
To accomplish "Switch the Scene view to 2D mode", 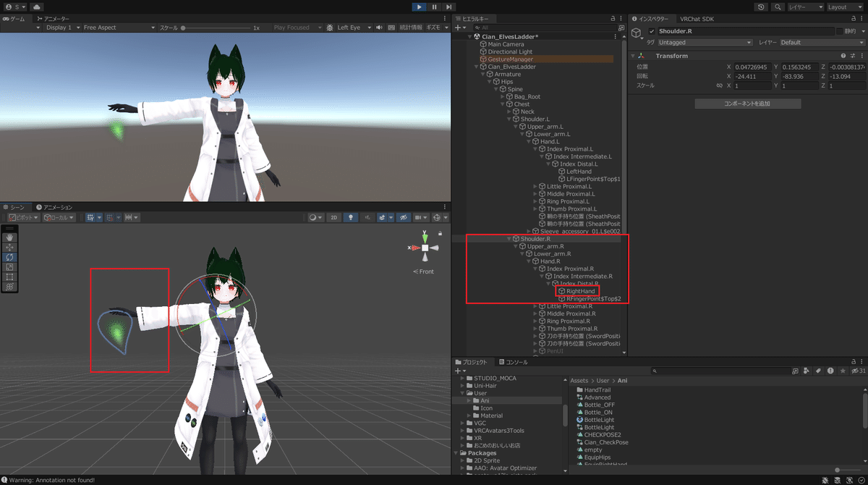I will point(333,217).
